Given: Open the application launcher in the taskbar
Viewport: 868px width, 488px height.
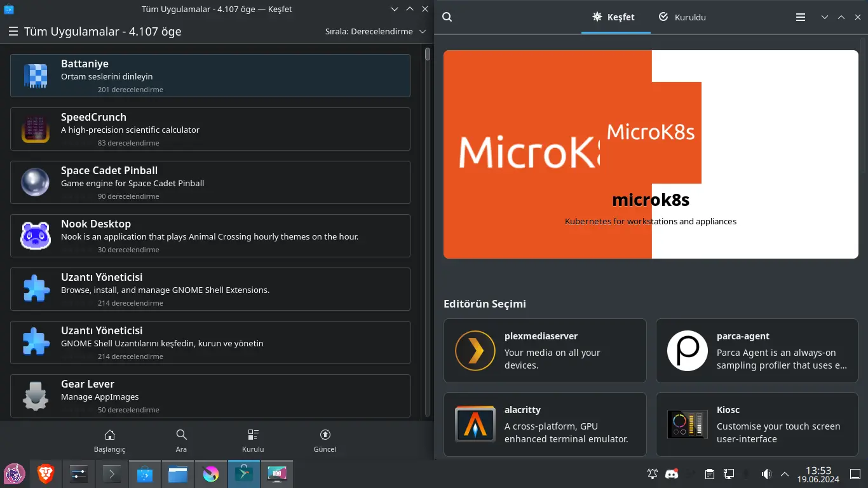Looking at the screenshot, I should point(15,474).
